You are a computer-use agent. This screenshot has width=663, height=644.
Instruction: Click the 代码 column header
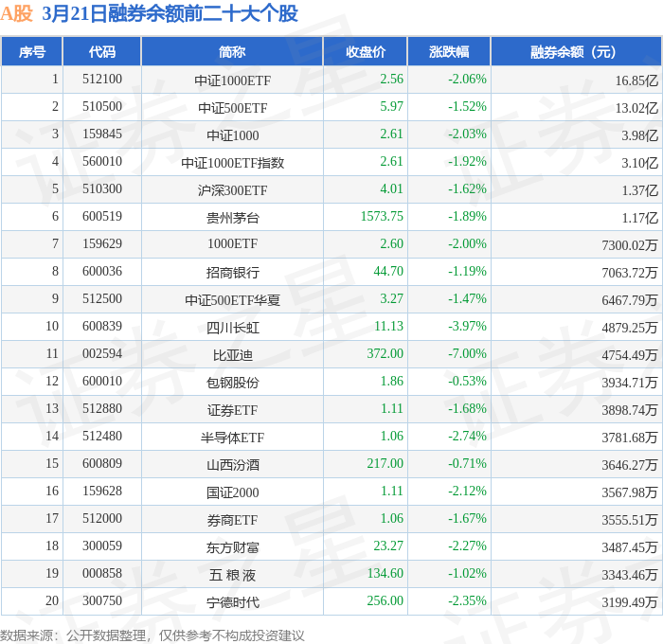click(x=102, y=51)
